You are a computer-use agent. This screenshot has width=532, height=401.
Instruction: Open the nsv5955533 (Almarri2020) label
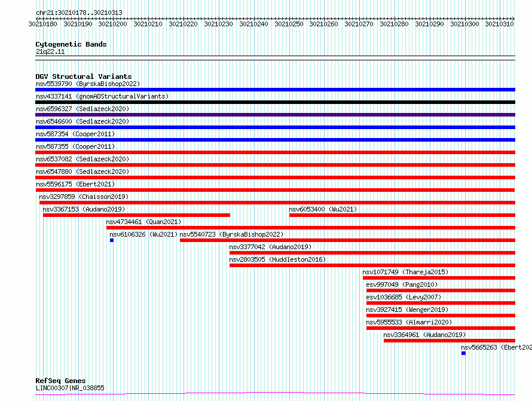click(409, 322)
